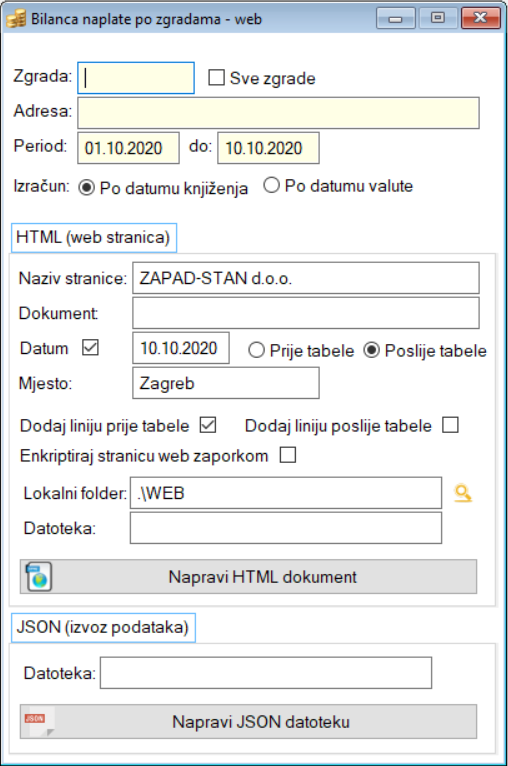
Task: Choose Prije tabele radio button
Action: coord(256,350)
